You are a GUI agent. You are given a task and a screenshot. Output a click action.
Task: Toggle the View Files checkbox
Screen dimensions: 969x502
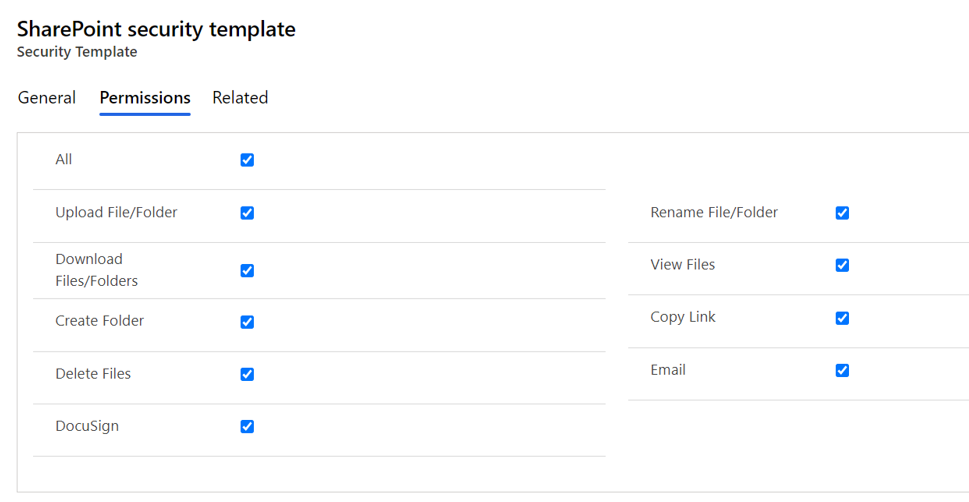point(842,265)
